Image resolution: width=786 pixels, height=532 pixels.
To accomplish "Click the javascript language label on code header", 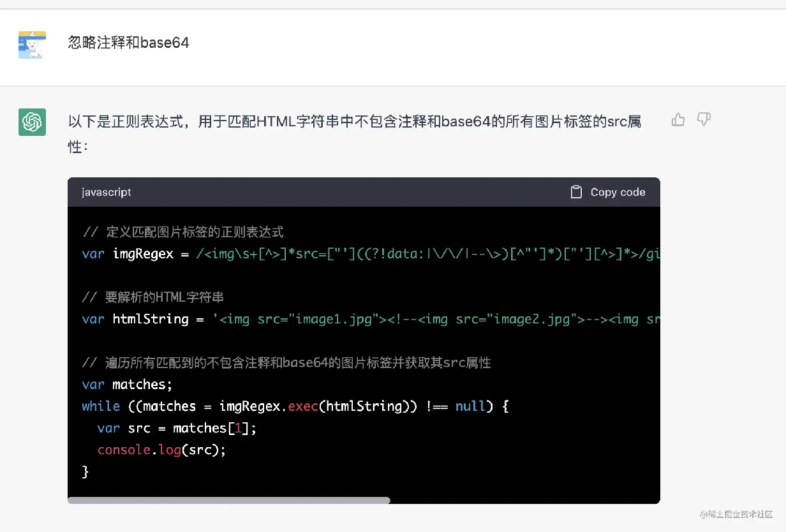I will coord(106,192).
